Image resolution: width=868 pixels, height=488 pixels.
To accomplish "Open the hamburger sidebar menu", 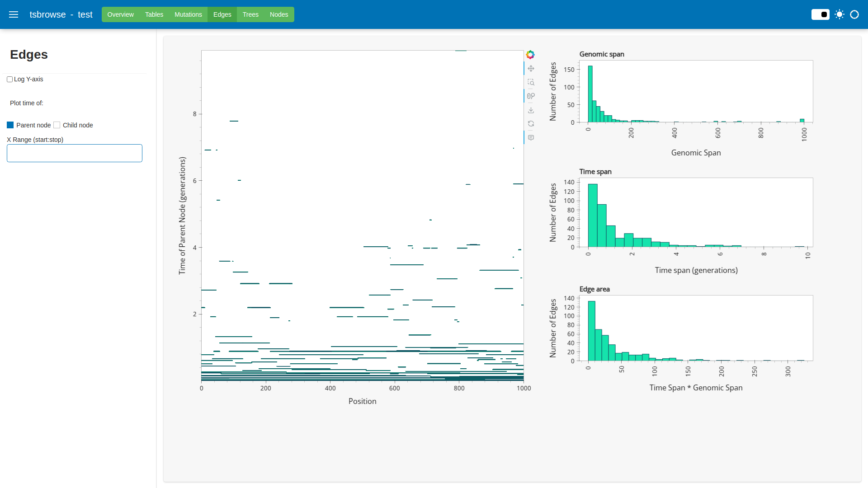I will (14, 14).
